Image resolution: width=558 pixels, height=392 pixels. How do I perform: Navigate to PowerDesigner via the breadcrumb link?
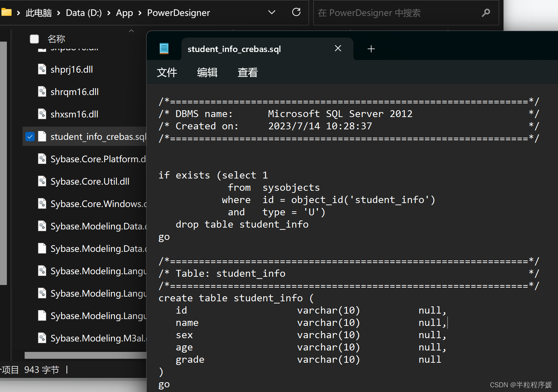click(x=178, y=12)
